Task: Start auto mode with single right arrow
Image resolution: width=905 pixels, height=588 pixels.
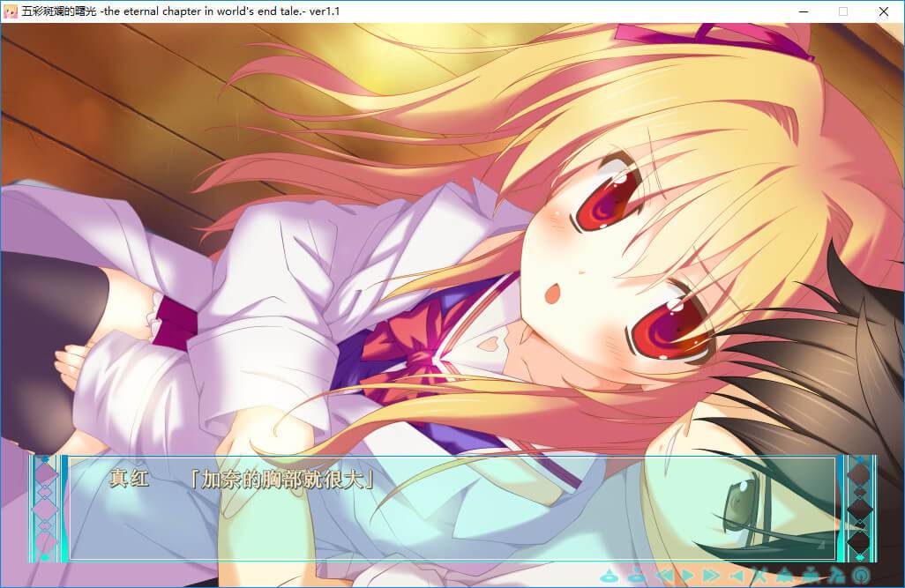Action: tap(686, 577)
